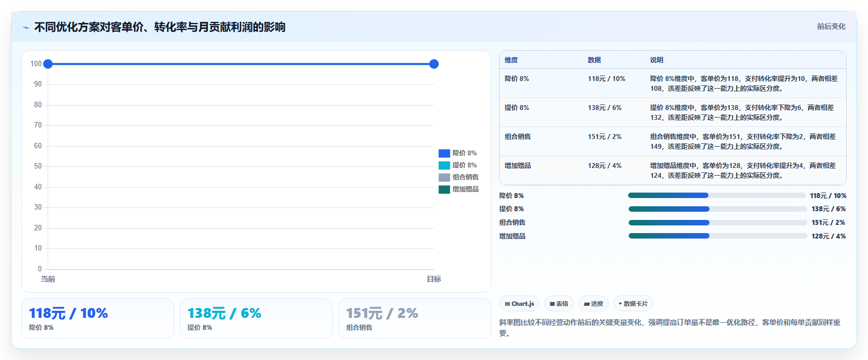Image resolution: width=868 pixels, height=360 pixels.
Task: Click the description starting with 组合销售维度中
Action: pos(743,142)
